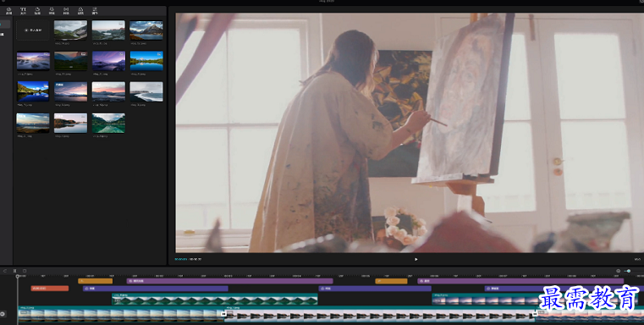Open the Media (视频) tab icon
The image size is (644, 325).
click(x=9, y=11)
